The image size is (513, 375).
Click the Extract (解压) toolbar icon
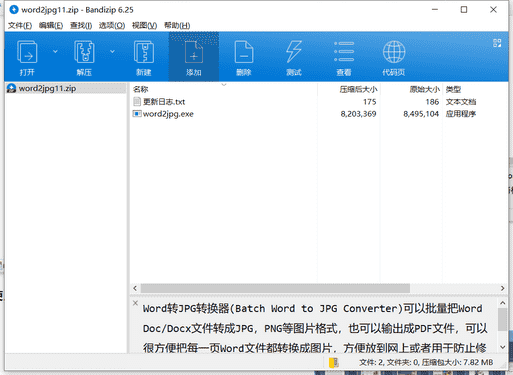tap(84, 52)
